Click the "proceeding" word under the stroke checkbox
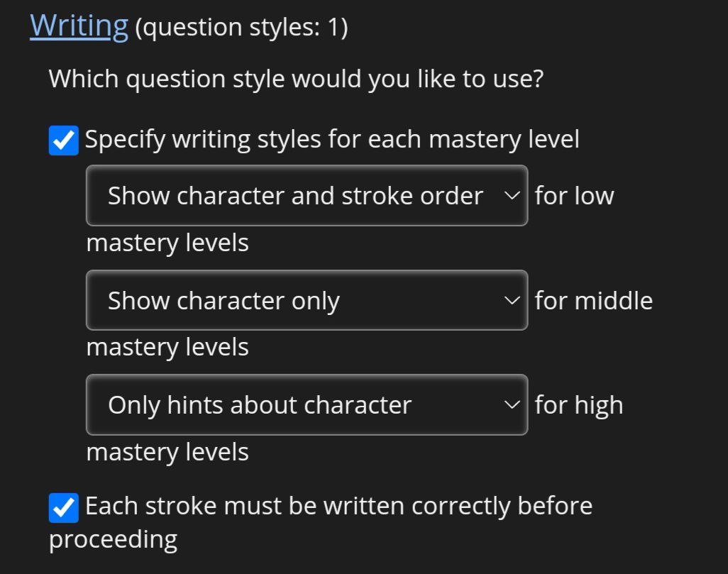This screenshot has width=728, height=574. 113,539
